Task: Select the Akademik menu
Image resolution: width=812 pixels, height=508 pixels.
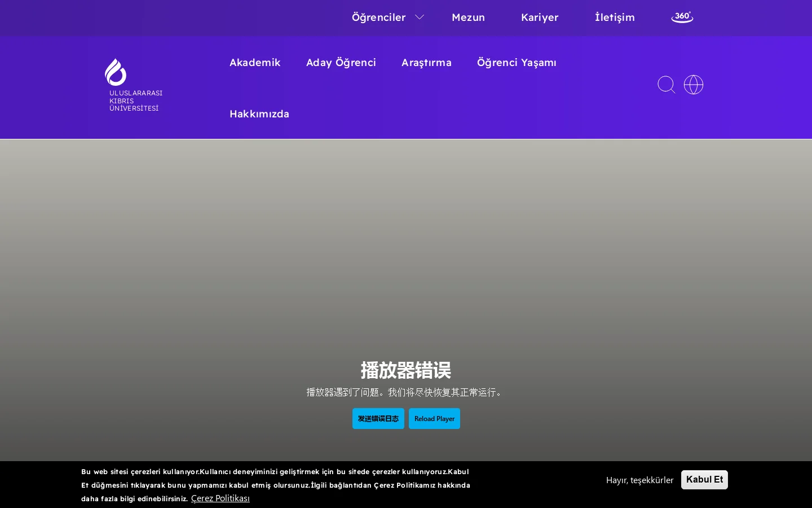Action: [x=255, y=63]
